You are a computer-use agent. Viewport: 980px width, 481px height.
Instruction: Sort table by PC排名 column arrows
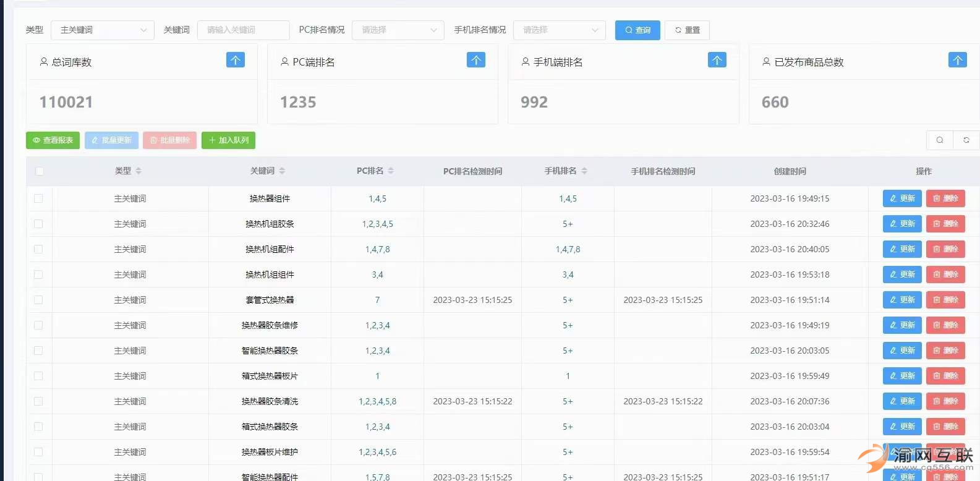[x=391, y=171]
